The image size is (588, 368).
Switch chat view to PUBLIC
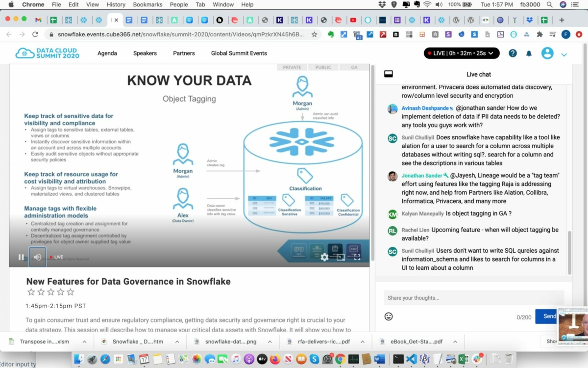pyautogui.click(x=323, y=67)
